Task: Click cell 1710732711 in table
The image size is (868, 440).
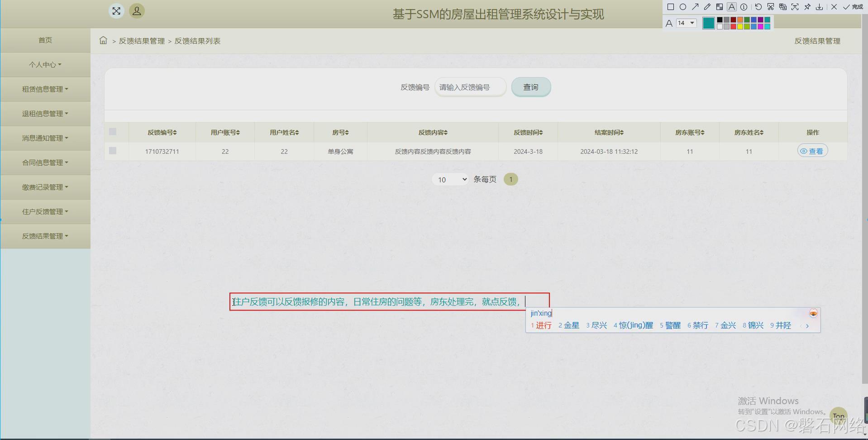Action: (x=162, y=151)
